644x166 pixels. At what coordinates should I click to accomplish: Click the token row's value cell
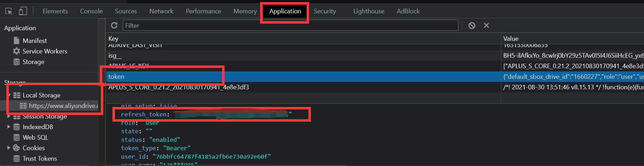(x=572, y=77)
